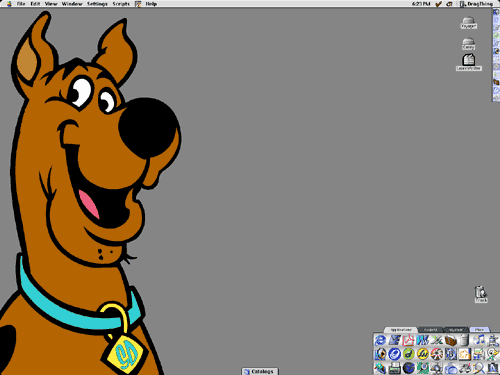Click the green map magnifier icon in dock
This screenshot has width=500, height=375.
(423, 368)
